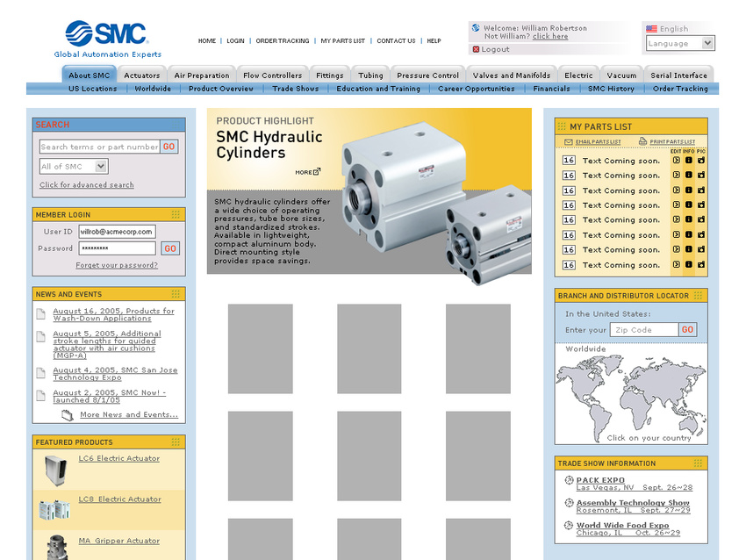Open the Pressure Control tab
The width and height of the screenshot is (746, 560).
coord(427,75)
